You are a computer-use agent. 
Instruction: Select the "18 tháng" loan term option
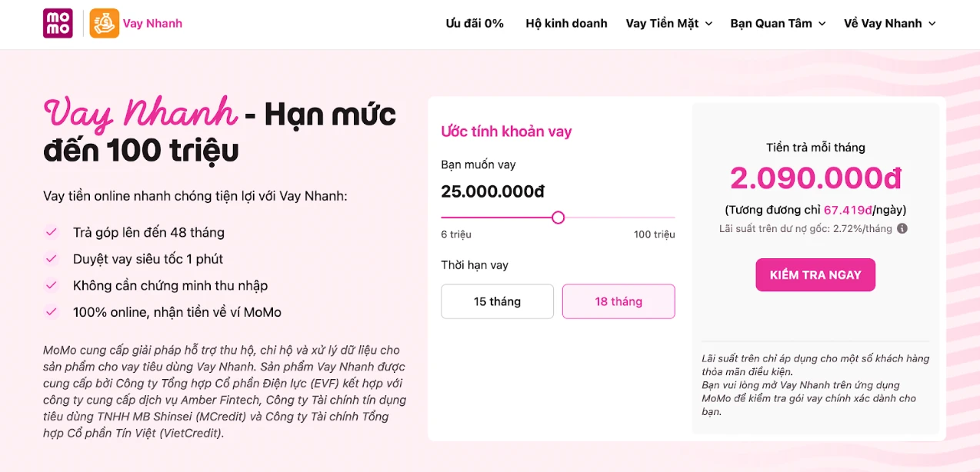tap(618, 301)
